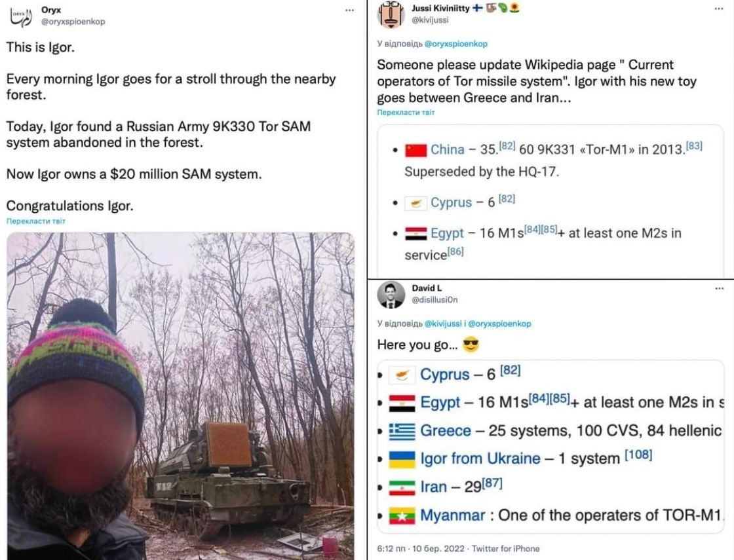Translate the Oryx tweet
Viewport: 734px width, 560px height.
[36, 221]
